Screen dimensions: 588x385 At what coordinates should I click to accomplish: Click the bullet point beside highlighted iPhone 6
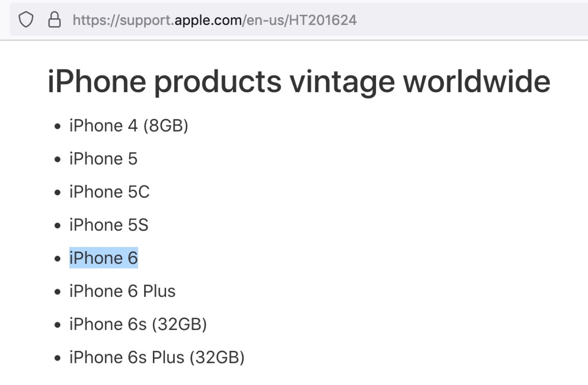tap(57, 259)
